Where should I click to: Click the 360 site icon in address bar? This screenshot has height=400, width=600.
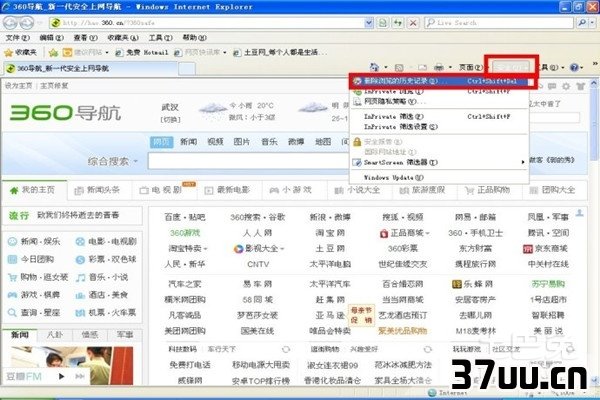(x=55, y=23)
